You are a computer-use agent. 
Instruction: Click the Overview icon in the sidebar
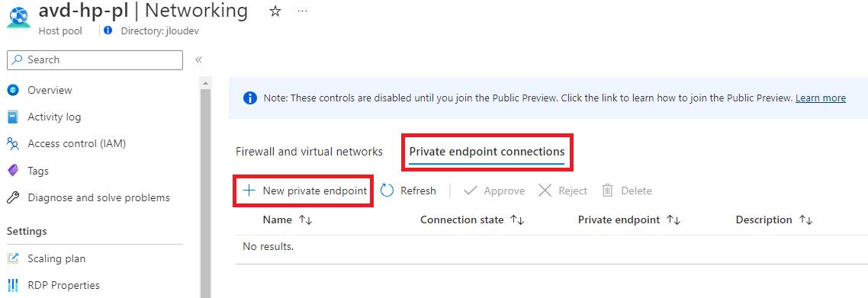13,90
